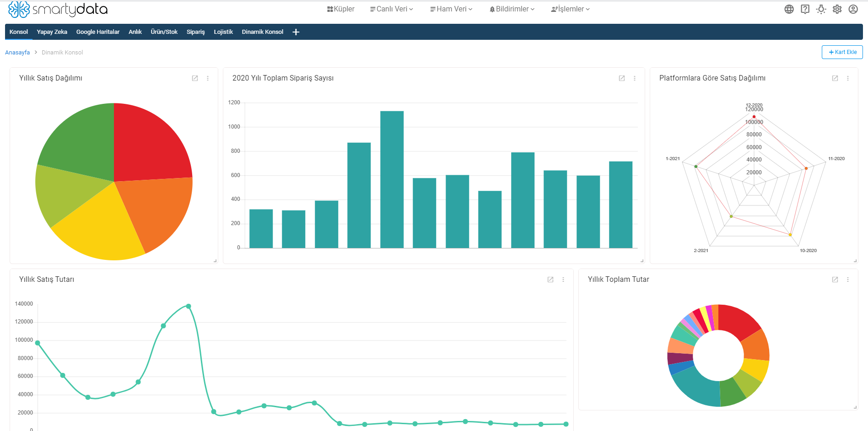
Task: Expand the Bildirimler dropdown
Action: click(512, 9)
